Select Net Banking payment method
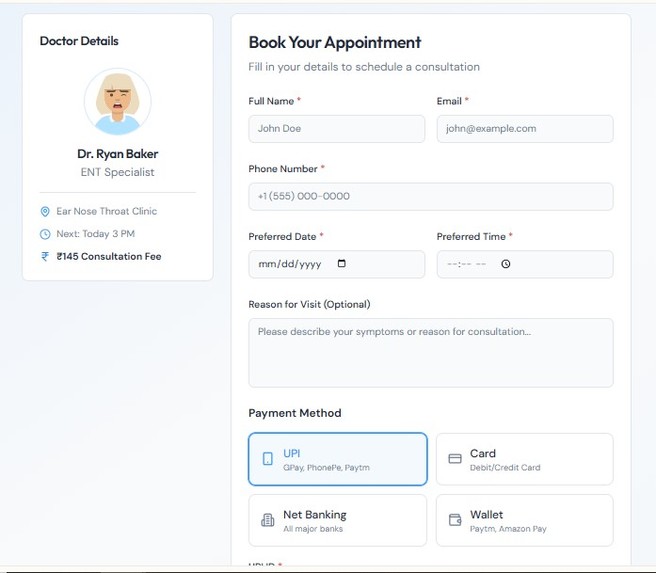Viewport: 656px width, 573px height. 338,520
